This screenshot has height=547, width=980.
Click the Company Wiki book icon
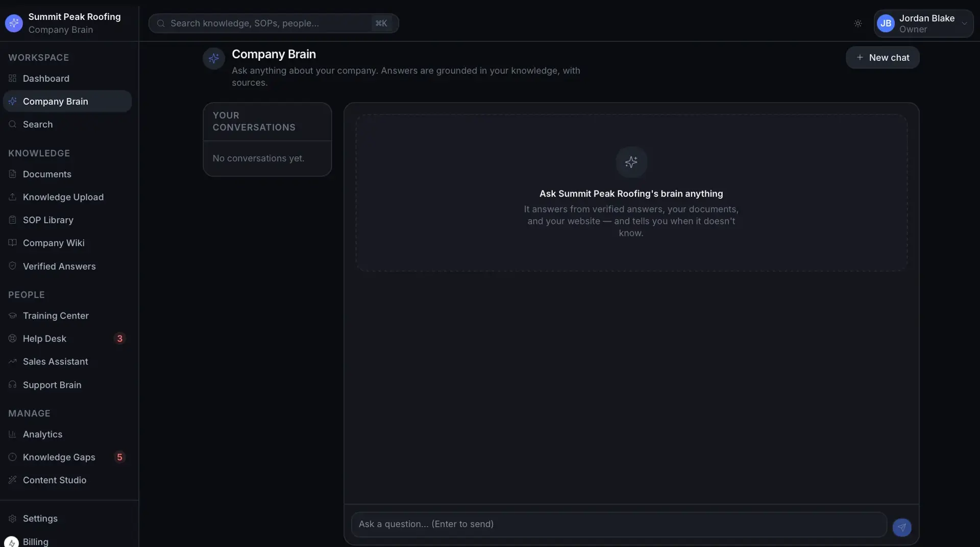click(13, 243)
